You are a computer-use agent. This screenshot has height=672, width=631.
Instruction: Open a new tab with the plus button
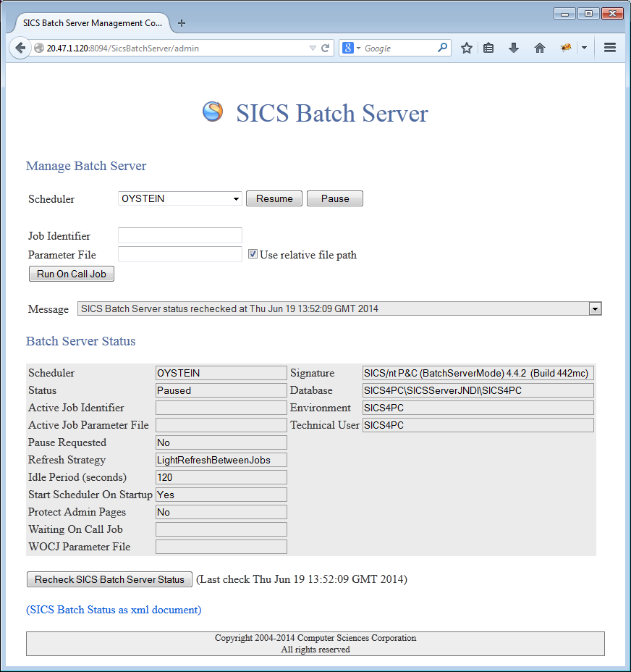pos(182,23)
